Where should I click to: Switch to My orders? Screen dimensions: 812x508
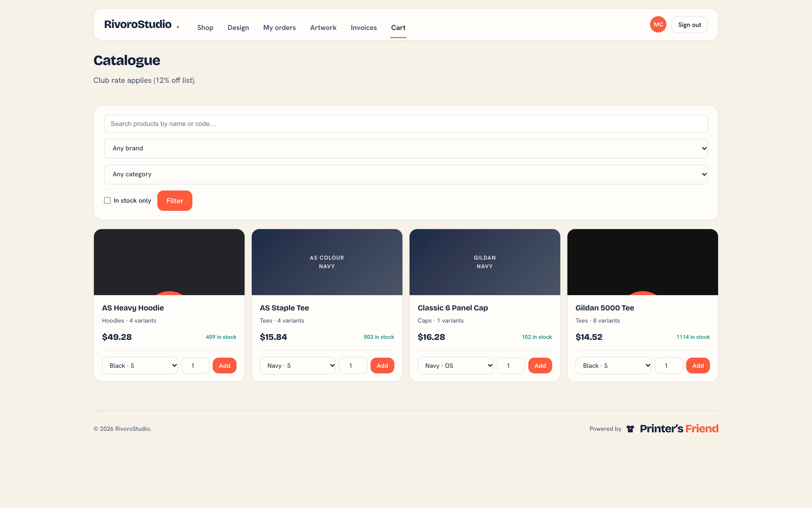click(x=279, y=27)
